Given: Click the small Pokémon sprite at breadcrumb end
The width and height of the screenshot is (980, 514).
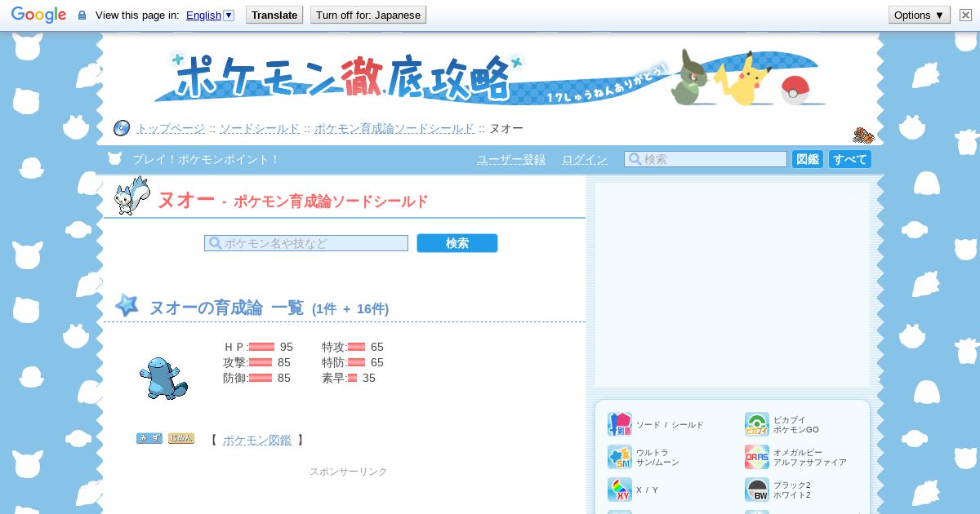Looking at the screenshot, I should tap(863, 135).
